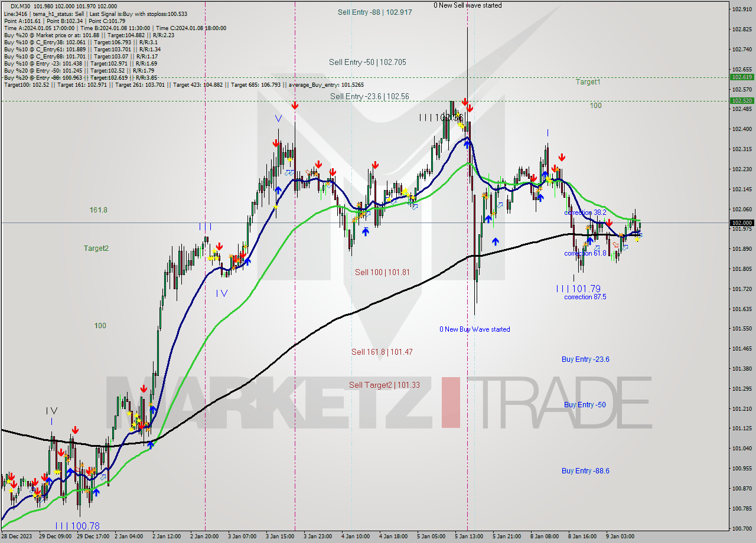Click 'Buy %10 @ Entry -23: 101.438' line

click(80, 63)
